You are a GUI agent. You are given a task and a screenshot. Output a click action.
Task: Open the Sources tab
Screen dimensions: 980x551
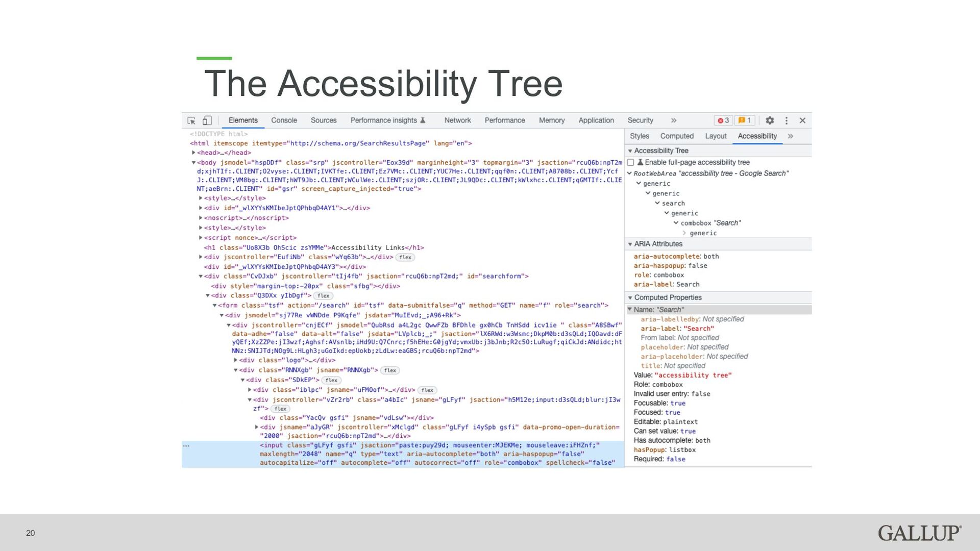324,120
